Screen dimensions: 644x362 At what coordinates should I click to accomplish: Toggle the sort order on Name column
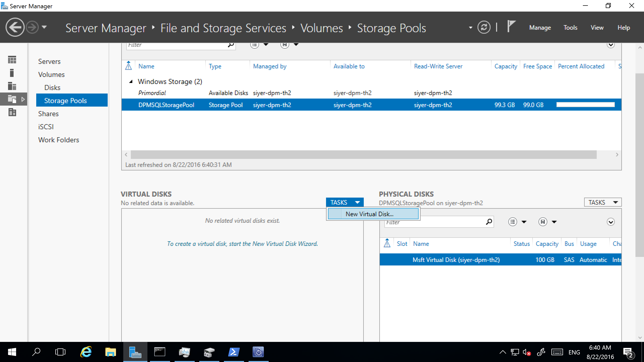tap(146, 66)
